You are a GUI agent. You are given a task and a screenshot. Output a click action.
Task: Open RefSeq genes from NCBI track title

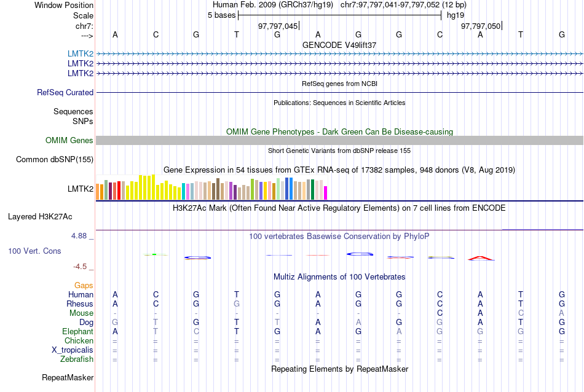point(339,84)
